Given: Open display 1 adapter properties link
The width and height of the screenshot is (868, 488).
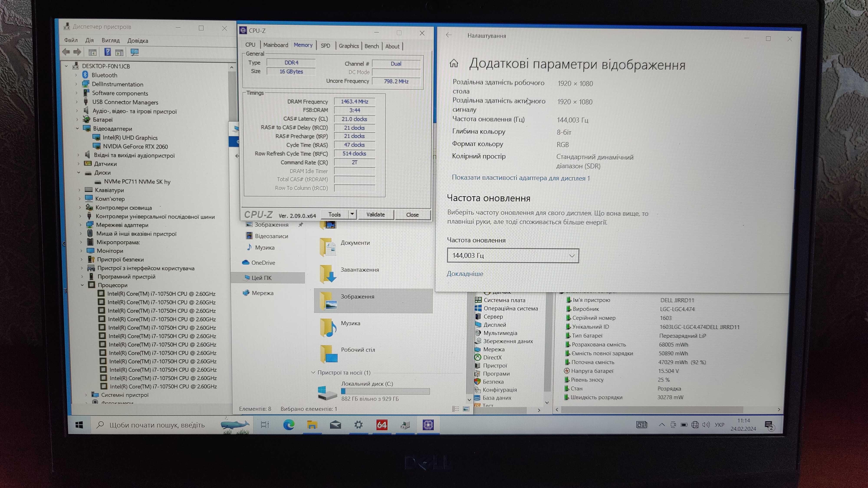Looking at the screenshot, I should click(x=521, y=178).
